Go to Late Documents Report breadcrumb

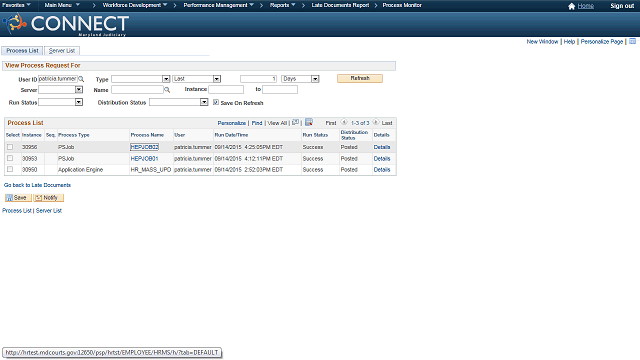click(340, 5)
